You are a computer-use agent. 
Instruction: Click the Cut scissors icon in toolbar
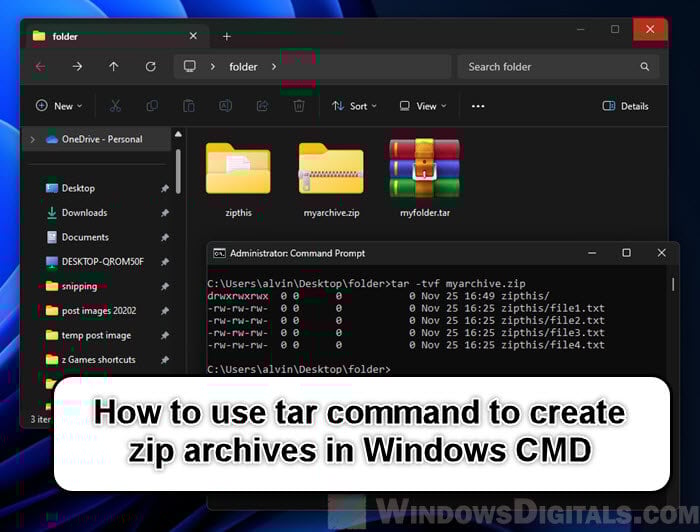pyautogui.click(x=115, y=106)
